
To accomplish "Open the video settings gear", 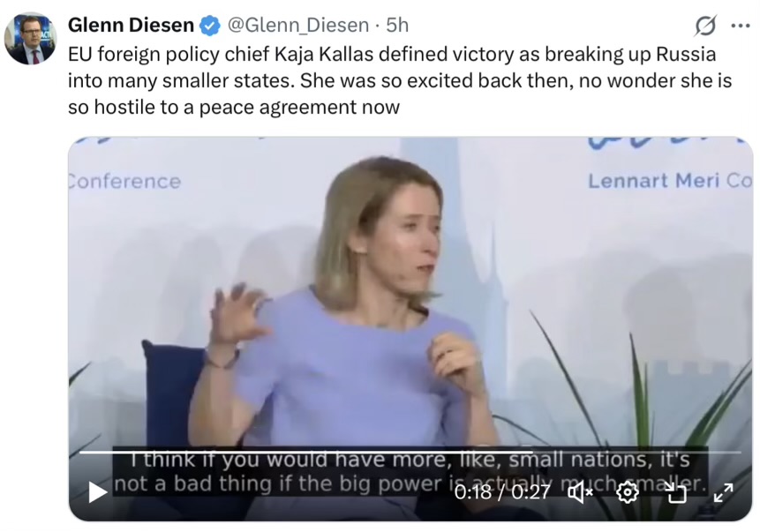I will click(628, 493).
